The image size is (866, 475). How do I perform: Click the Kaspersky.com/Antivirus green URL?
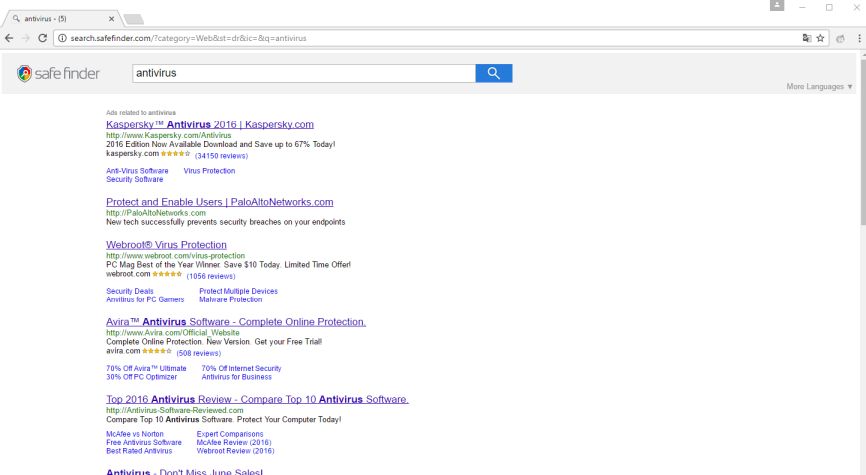(168, 135)
